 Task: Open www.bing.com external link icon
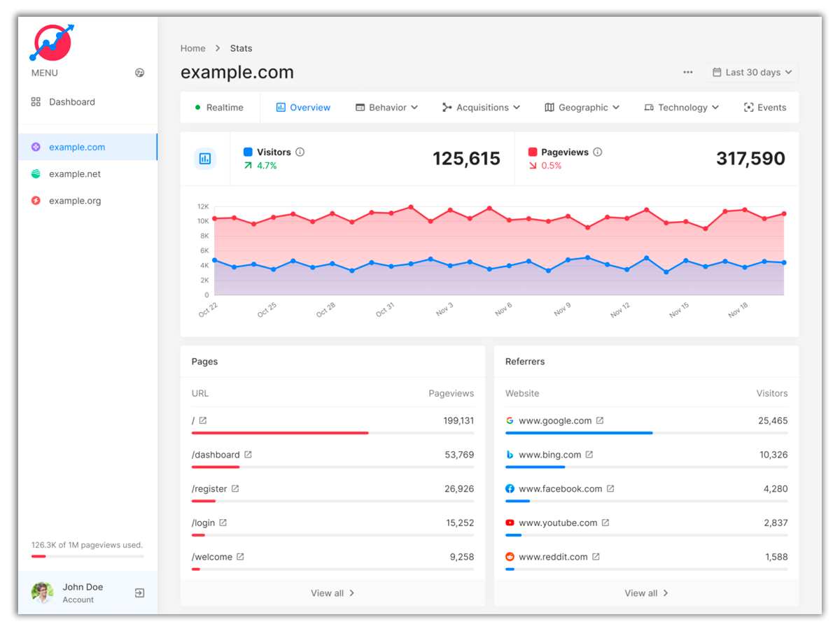pyautogui.click(x=589, y=455)
